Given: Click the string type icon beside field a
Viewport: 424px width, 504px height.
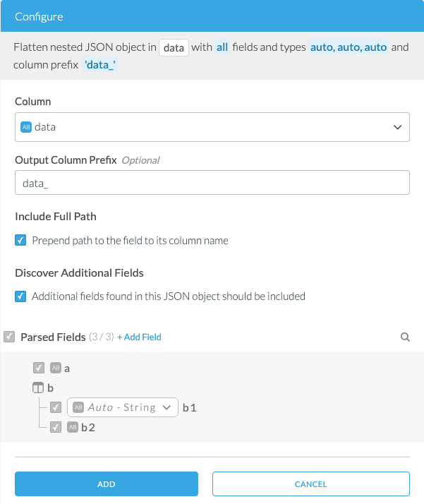Looking at the screenshot, I should 56,368.
